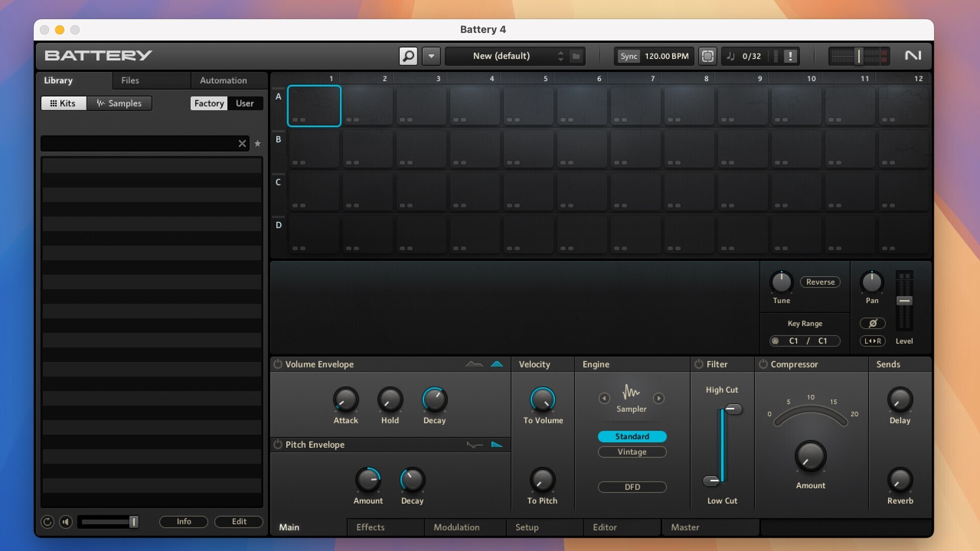
Task: Toggle the phase invert button
Action: tap(873, 323)
